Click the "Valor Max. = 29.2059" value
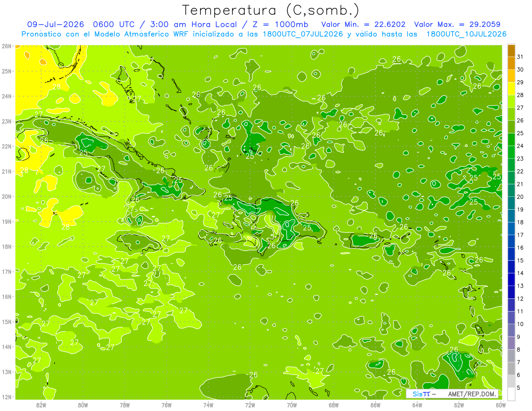Image resolution: width=532 pixels, height=411 pixels. 458,24
